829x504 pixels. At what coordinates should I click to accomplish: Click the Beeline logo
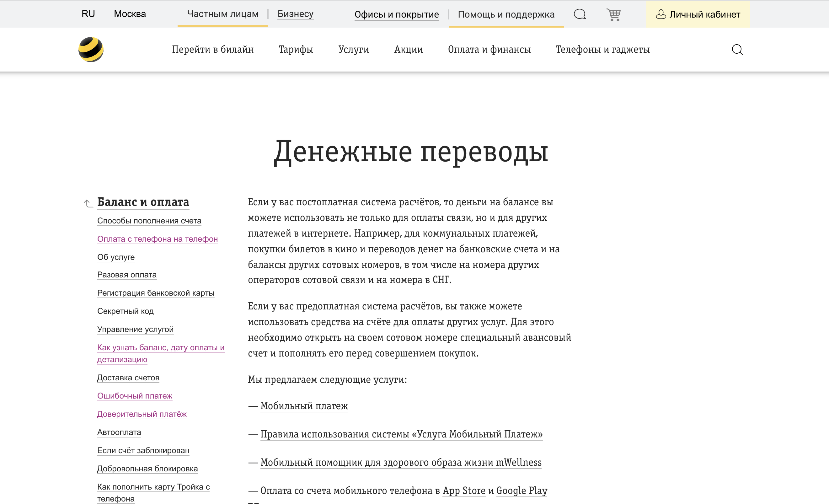91,49
